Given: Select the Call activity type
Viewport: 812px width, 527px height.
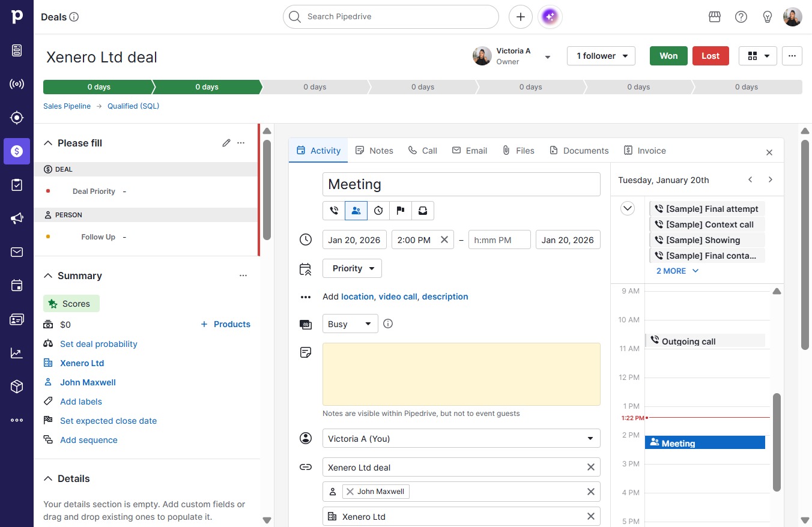Looking at the screenshot, I should (x=334, y=211).
